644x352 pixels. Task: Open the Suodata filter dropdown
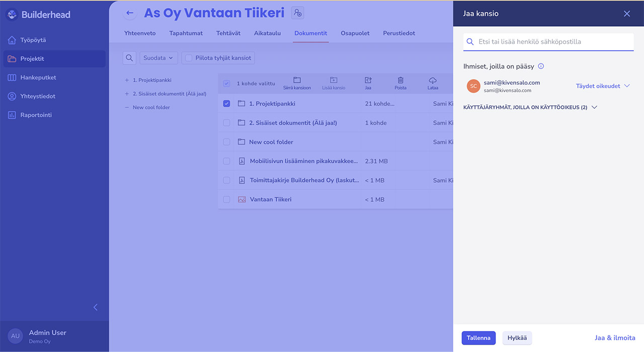[x=158, y=58]
